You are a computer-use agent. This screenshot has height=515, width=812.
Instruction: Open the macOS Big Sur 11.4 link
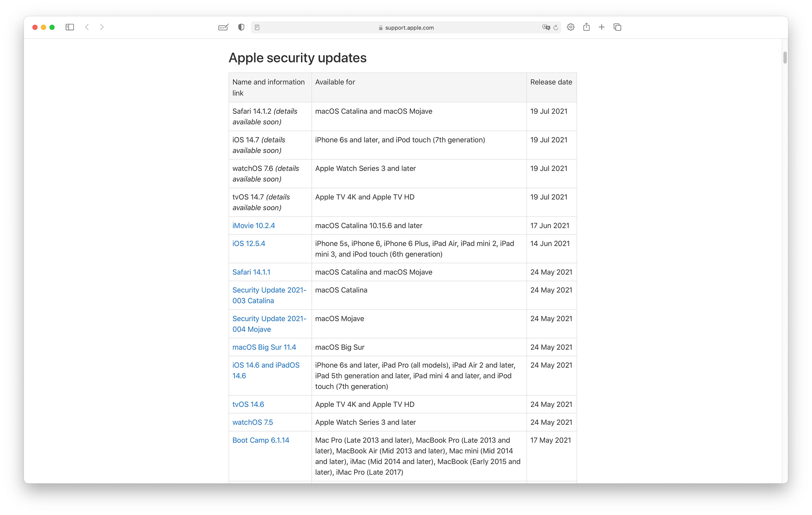pyautogui.click(x=264, y=348)
